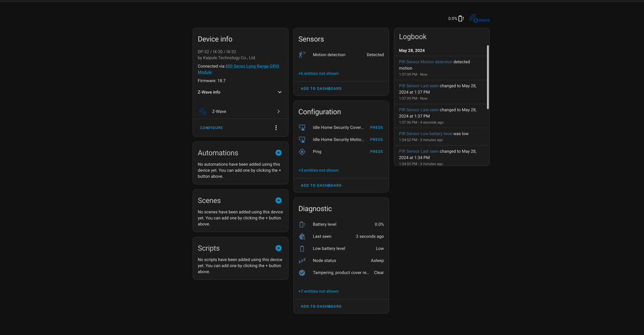Click the Idle Home Security Cover icon
Viewport: 644px width, 335px height.
pos(302,128)
